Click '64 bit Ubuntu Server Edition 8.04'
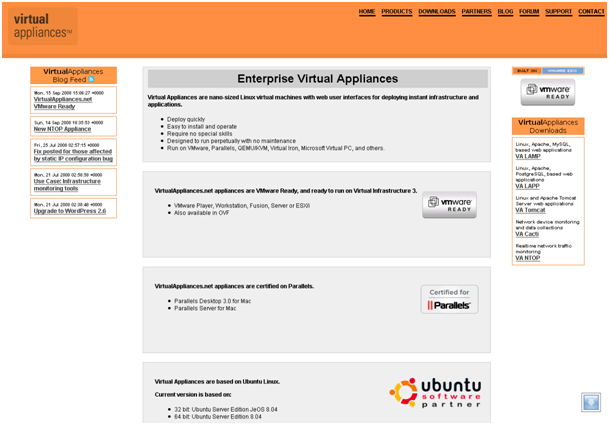Image resolution: width=609 pixels, height=425 pixels. pyautogui.click(x=218, y=416)
